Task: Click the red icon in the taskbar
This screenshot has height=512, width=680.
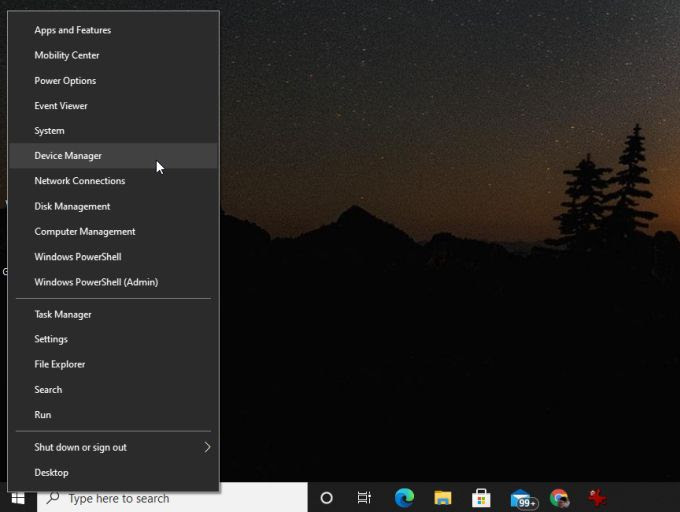Action: [597, 498]
